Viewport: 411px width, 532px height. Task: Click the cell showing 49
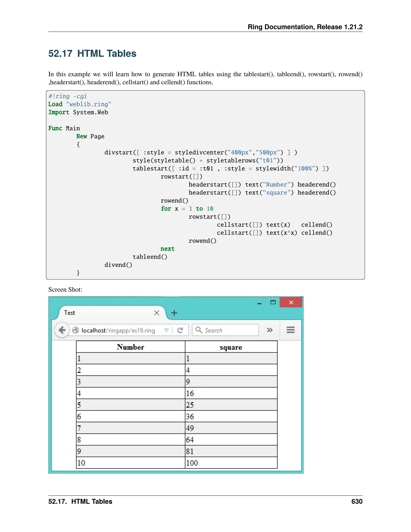click(231, 428)
